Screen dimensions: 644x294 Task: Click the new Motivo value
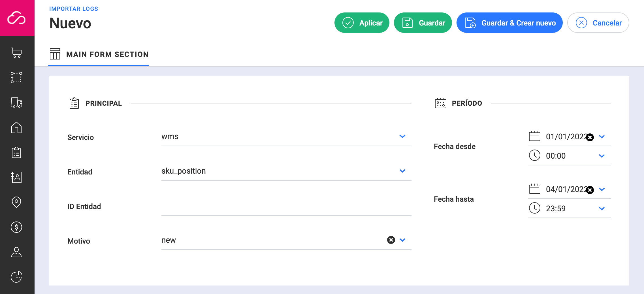click(169, 240)
